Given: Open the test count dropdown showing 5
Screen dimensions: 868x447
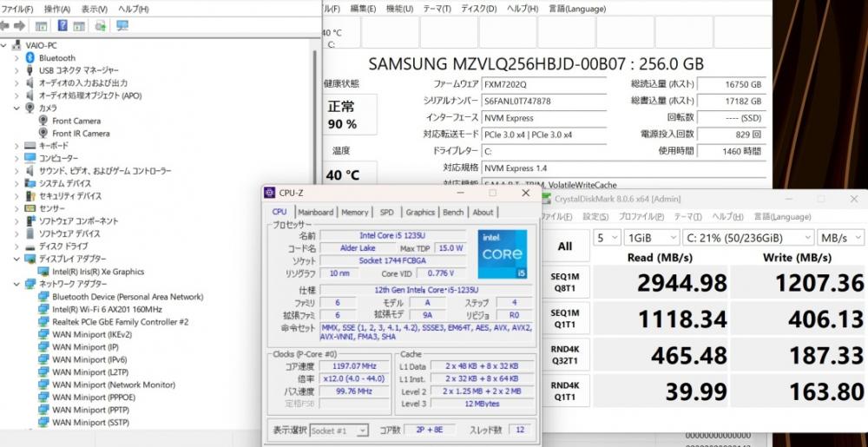Looking at the screenshot, I should pos(606,237).
